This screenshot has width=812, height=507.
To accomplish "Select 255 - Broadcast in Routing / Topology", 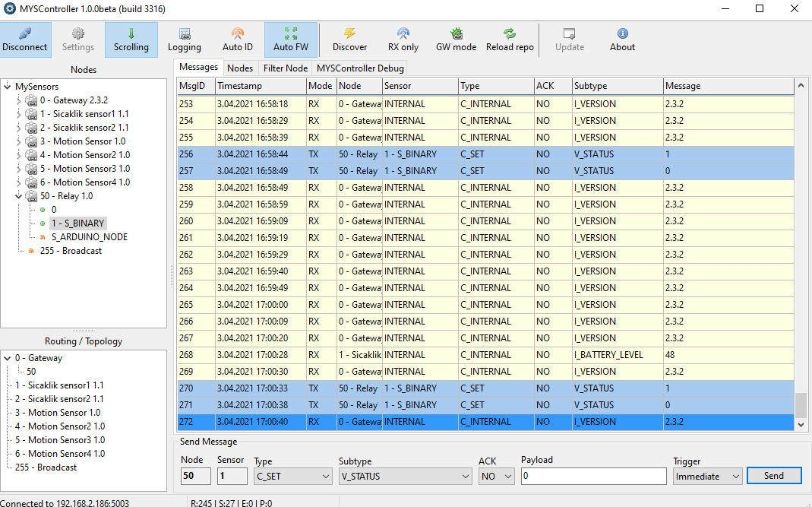I will click(x=46, y=467).
